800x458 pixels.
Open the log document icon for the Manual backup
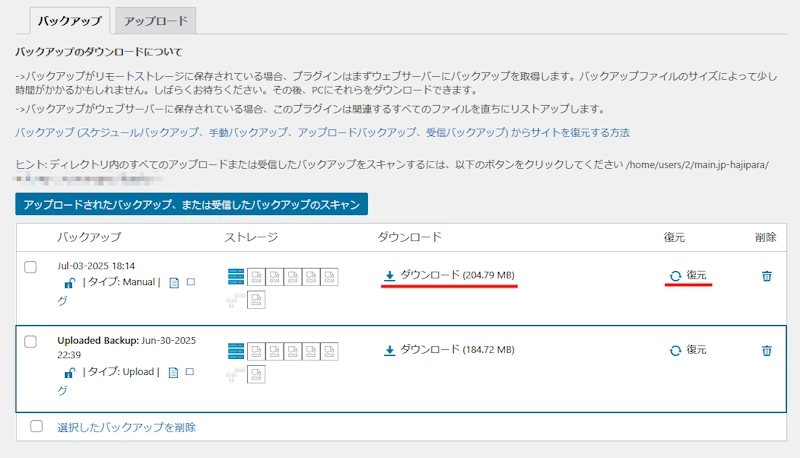tap(173, 284)
